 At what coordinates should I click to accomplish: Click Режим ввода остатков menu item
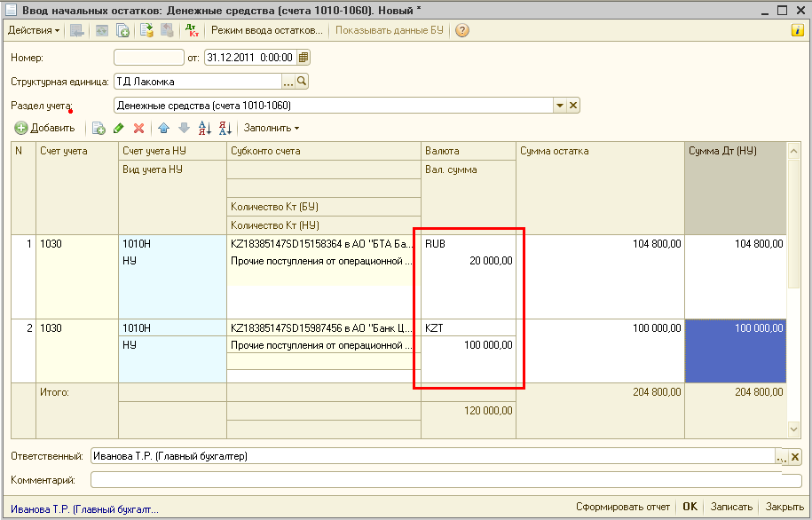(x=266, y=30)
